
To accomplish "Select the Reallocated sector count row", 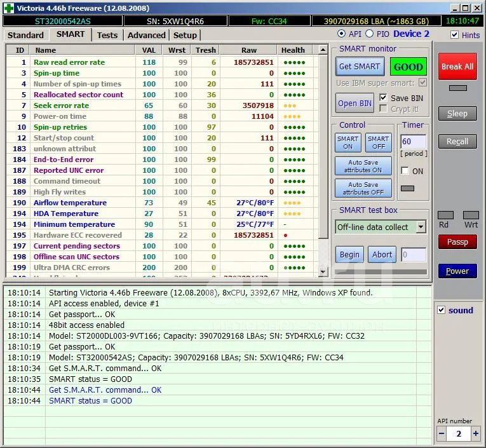I will coord(163,95).
